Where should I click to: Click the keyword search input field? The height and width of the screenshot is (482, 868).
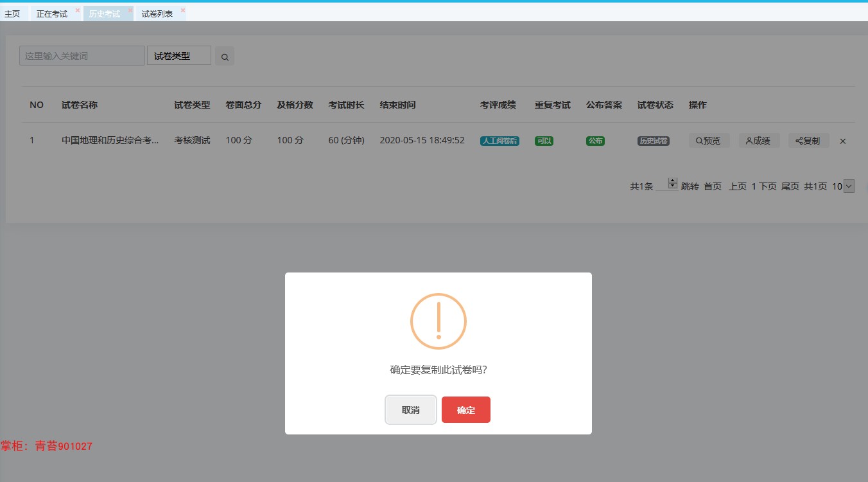pyautogui.click(x=82, y=56)
